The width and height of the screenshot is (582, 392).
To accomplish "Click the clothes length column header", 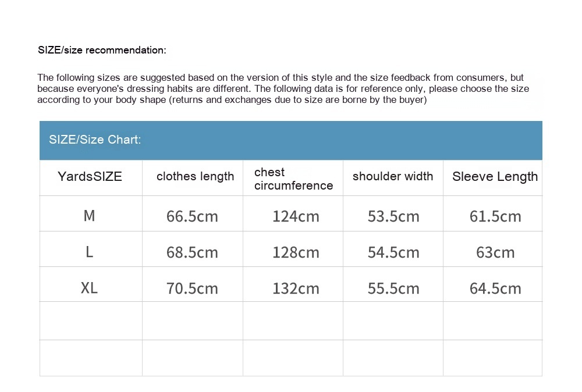I will 195,177.
